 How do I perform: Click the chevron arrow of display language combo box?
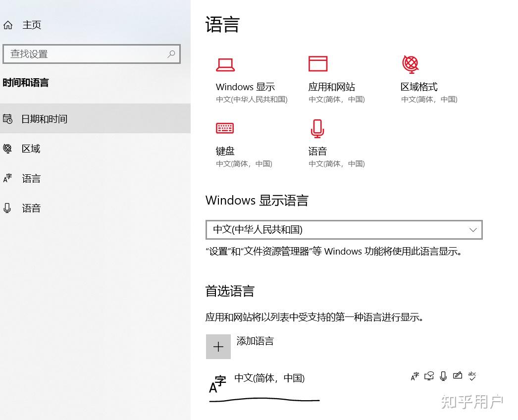[473, 230]
